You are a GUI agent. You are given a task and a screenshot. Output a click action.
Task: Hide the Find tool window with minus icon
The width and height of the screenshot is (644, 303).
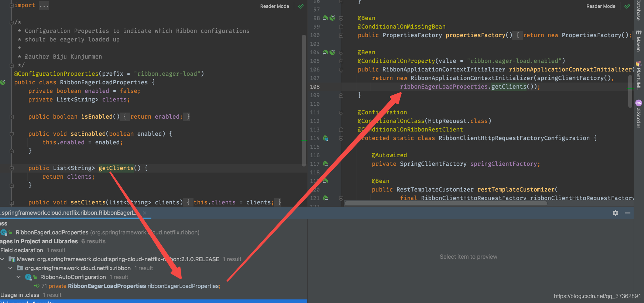click(x=628, y=213)
